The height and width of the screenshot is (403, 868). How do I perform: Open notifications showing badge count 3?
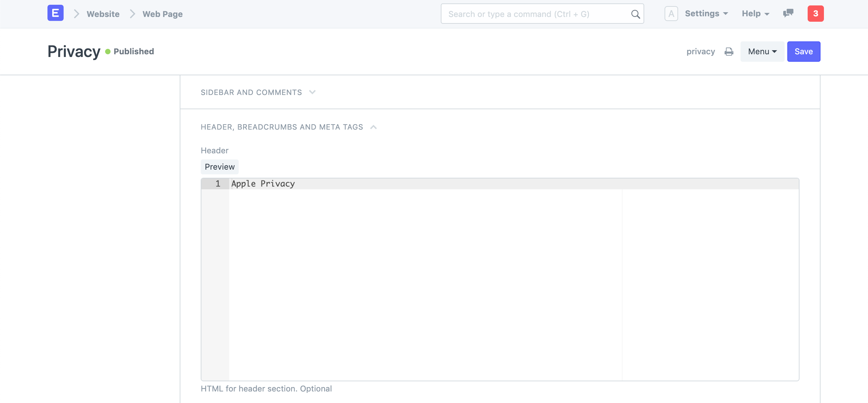coord(816,14)
